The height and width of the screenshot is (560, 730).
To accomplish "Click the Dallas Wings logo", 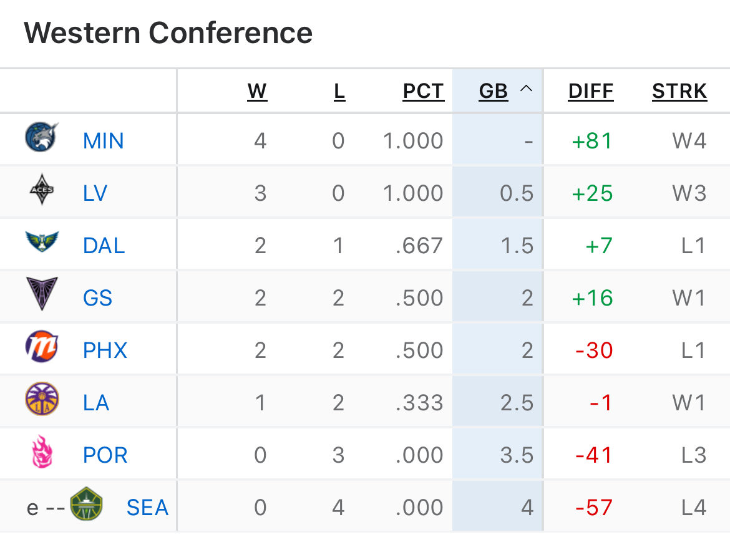I will (x=42, y=241).
